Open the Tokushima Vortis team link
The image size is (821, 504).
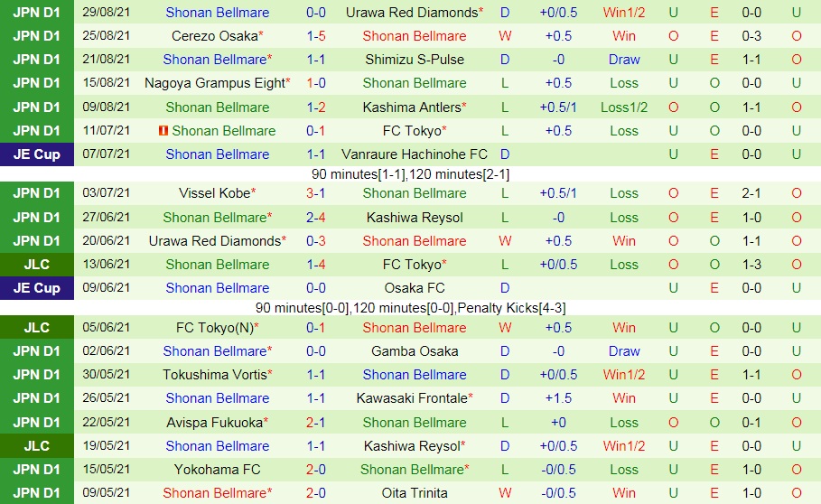[214, 375]
